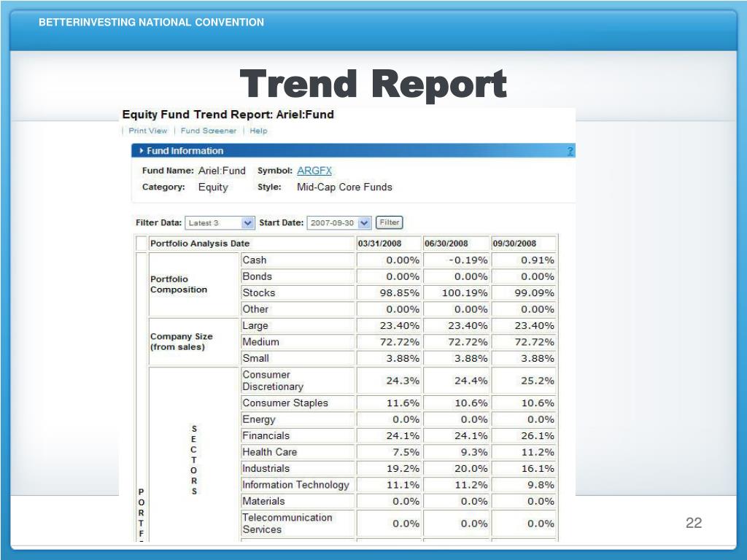Click the Small company size label

(x=256, y=358)
